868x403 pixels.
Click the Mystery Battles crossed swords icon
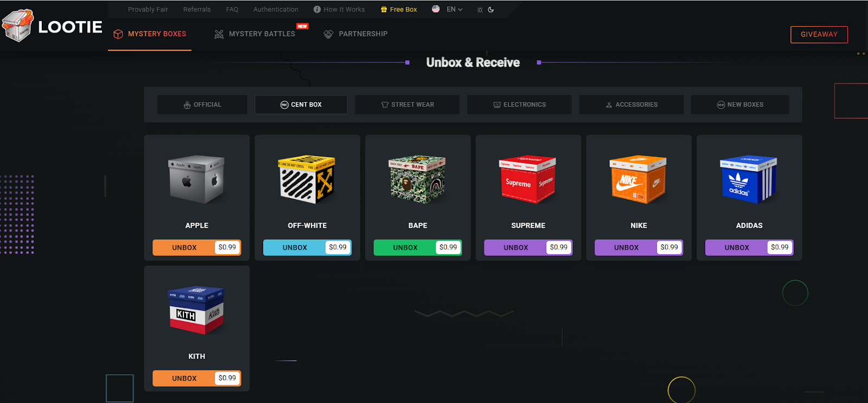tap(219, 34)
